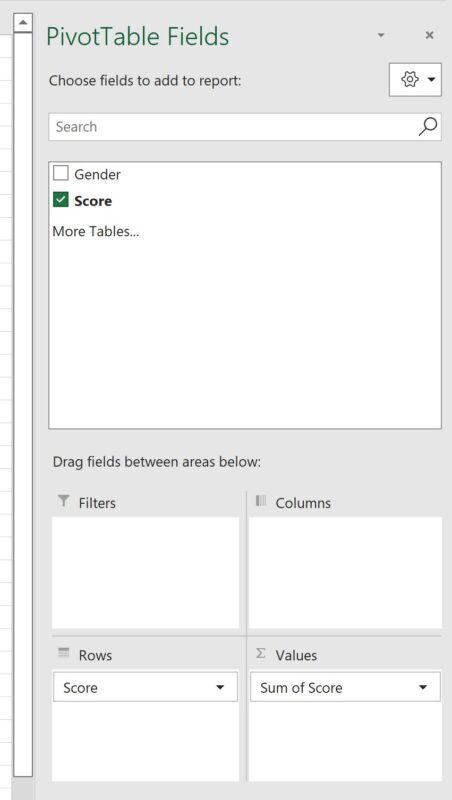Open the task pane options dropdown
452x800 pixels.
coord(381,35)
